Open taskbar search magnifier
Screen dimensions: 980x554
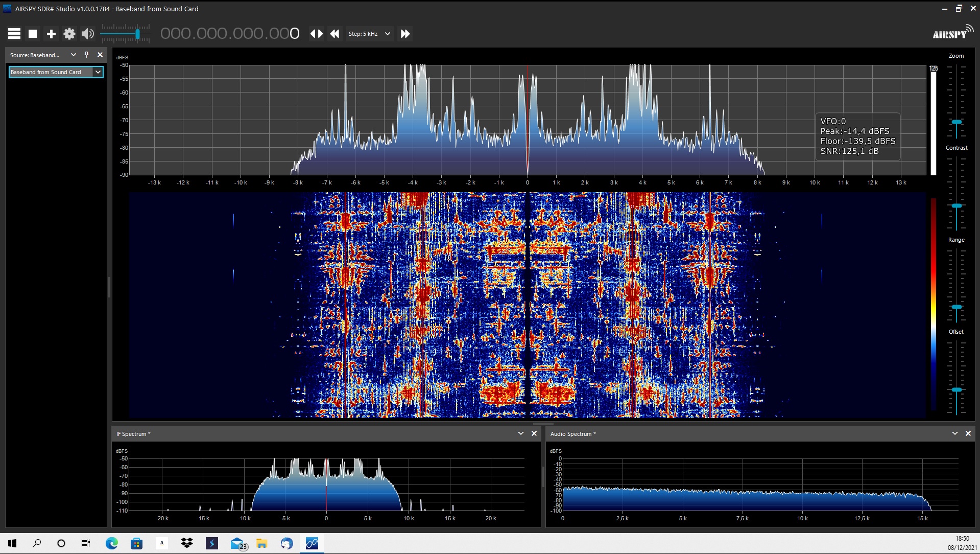click(x=37, y=543)
